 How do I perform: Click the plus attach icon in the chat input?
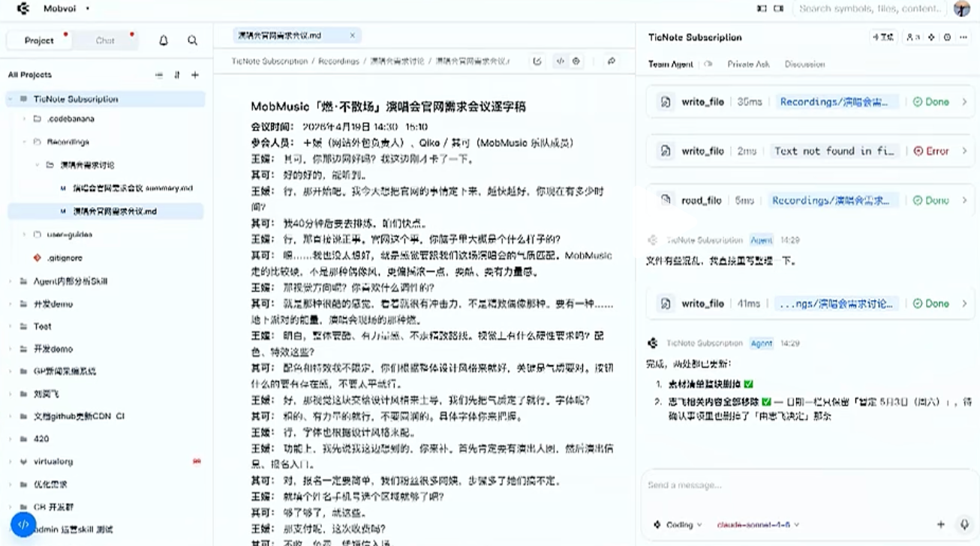coord(939,524)
